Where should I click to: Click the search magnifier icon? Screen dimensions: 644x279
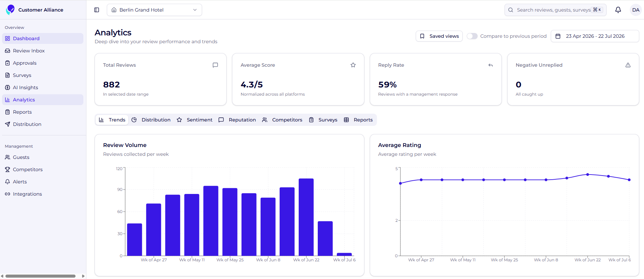coord(511,10)
